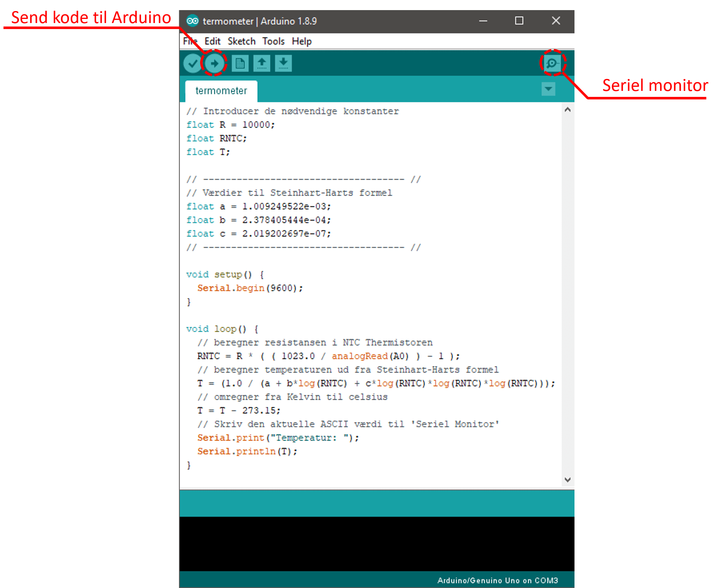Upload sketch to Arduino with arrow button
720x588 pixels.
[x=214, y=63]
